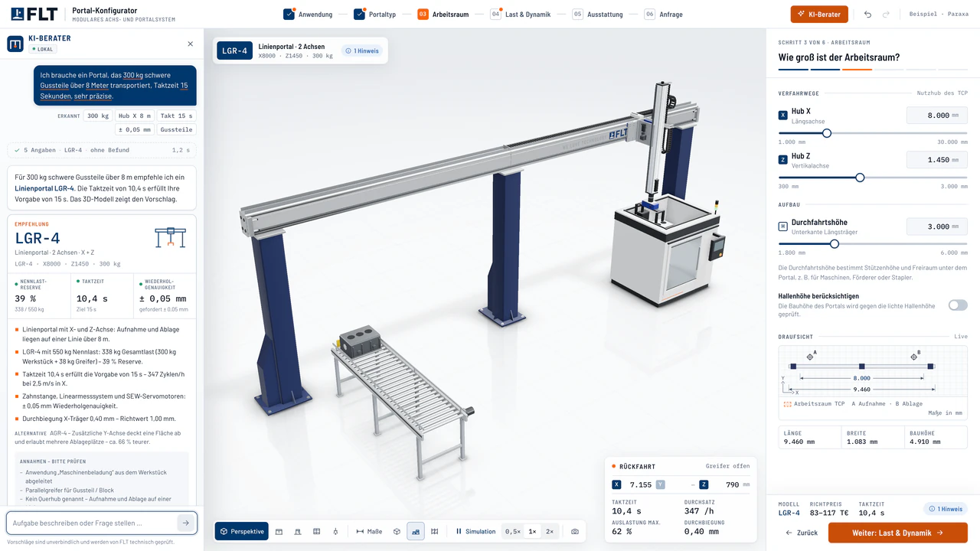Viewport: 980px width, 551px height.
Task: Close the KI-Berater panel
Action: pos(190,44)
